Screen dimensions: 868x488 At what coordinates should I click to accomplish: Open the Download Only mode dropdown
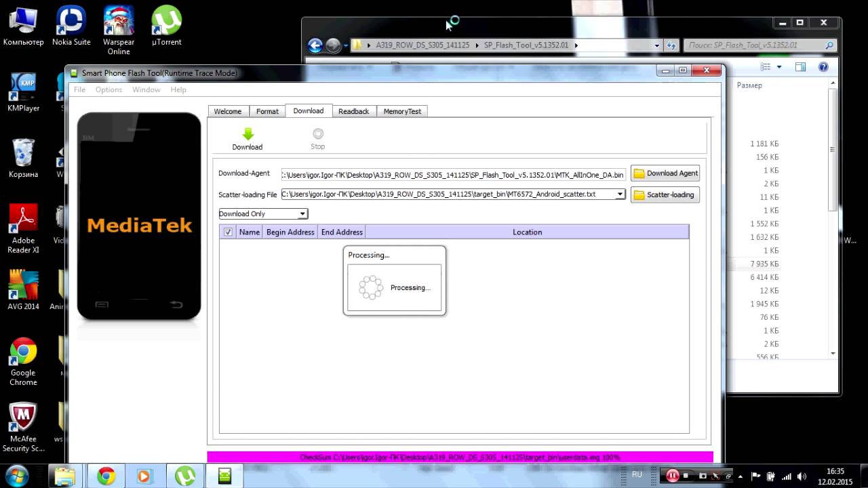tap(263, 213)
